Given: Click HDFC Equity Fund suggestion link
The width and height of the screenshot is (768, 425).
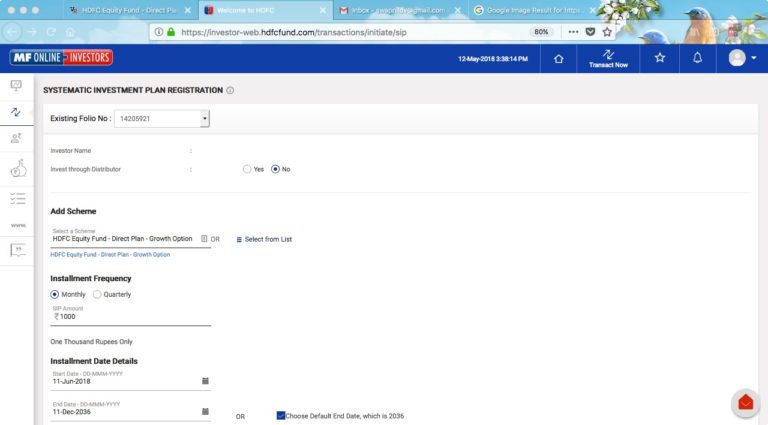Looking at the screenshot, I should coord(110,255).
